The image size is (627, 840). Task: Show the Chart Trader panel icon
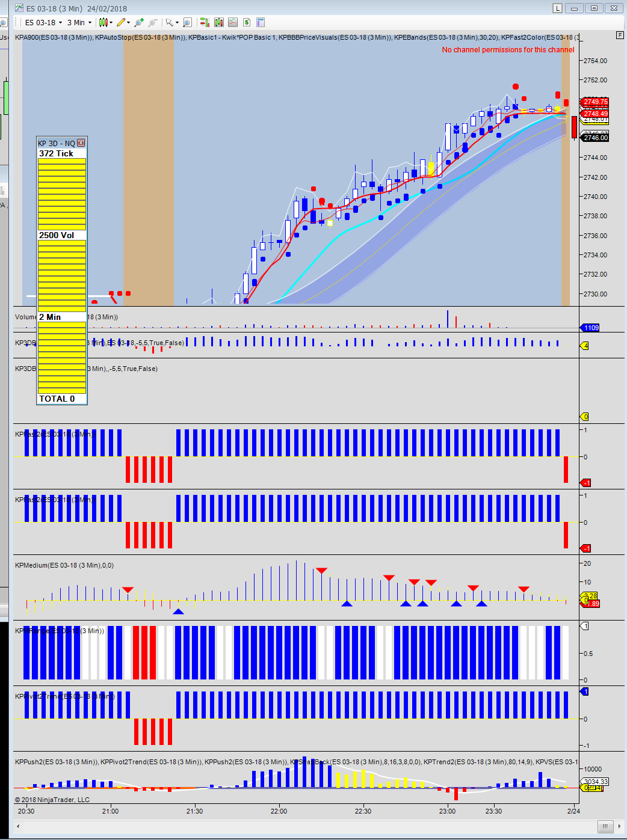pyautogui.click(x=205, y=22)
